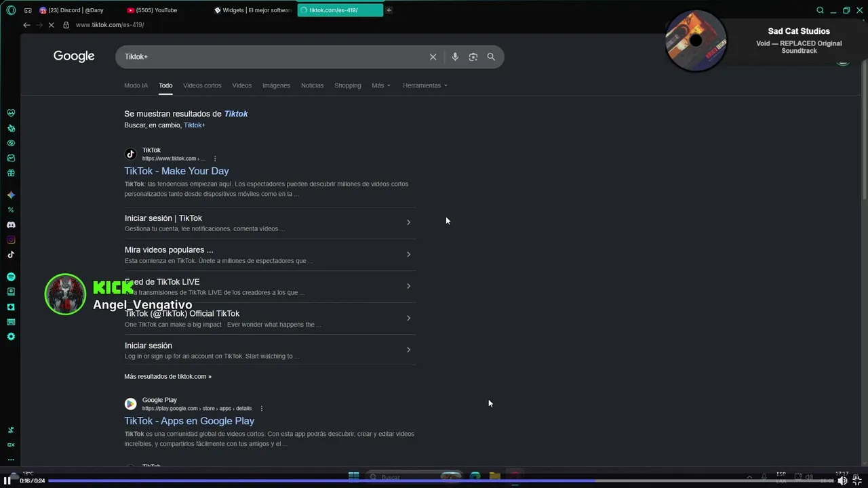
Task: Start Google voice search microphone
Action: [x=455, y=57]
